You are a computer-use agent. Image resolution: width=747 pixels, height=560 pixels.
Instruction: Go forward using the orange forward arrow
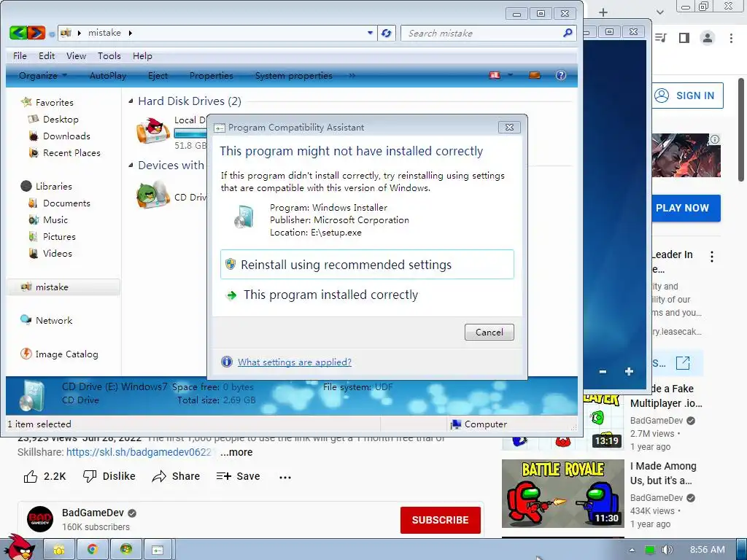[36, 33]
